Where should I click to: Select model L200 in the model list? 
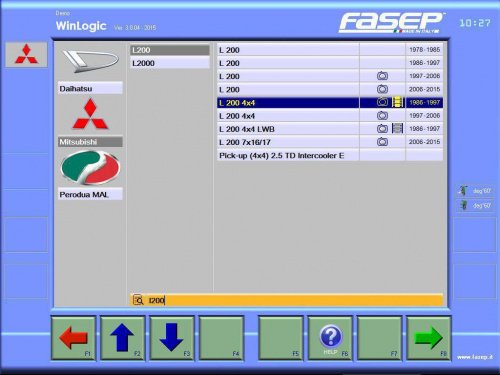coord(170,50)
